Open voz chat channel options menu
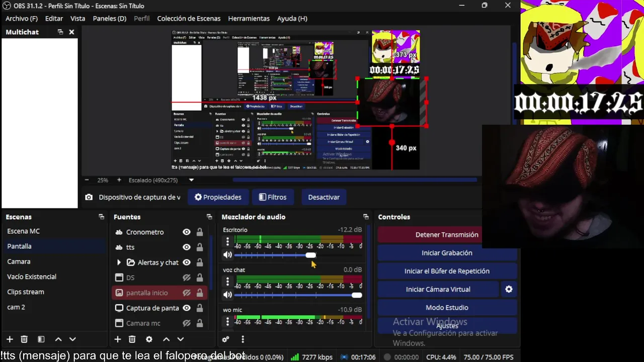Viewport: 644px width, 362px height. coord(227,282)
